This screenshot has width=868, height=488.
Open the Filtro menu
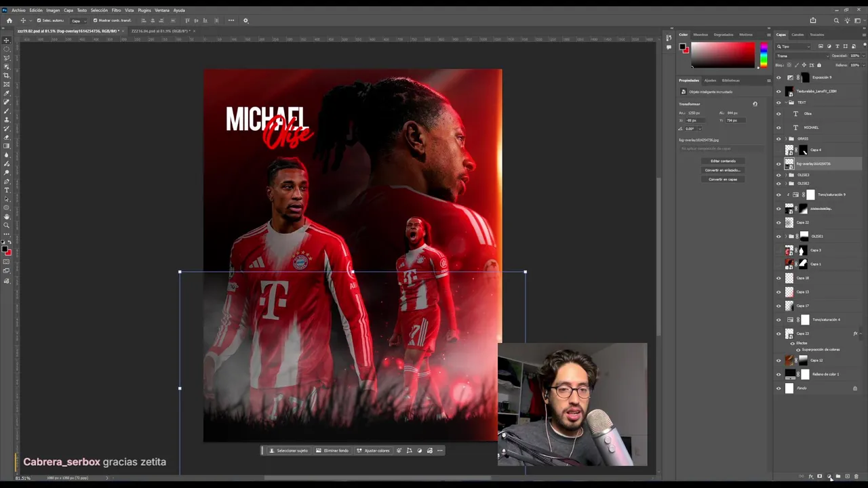(116, 10)
